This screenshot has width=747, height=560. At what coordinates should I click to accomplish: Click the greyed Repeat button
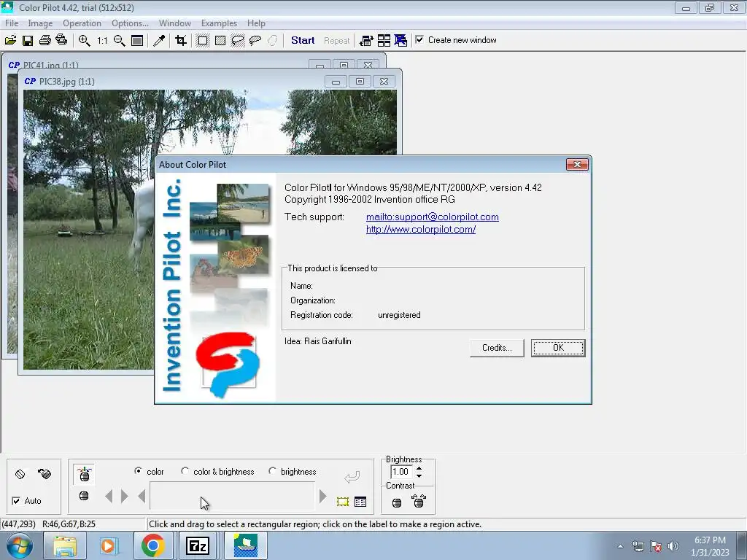[x=337, y=41]
